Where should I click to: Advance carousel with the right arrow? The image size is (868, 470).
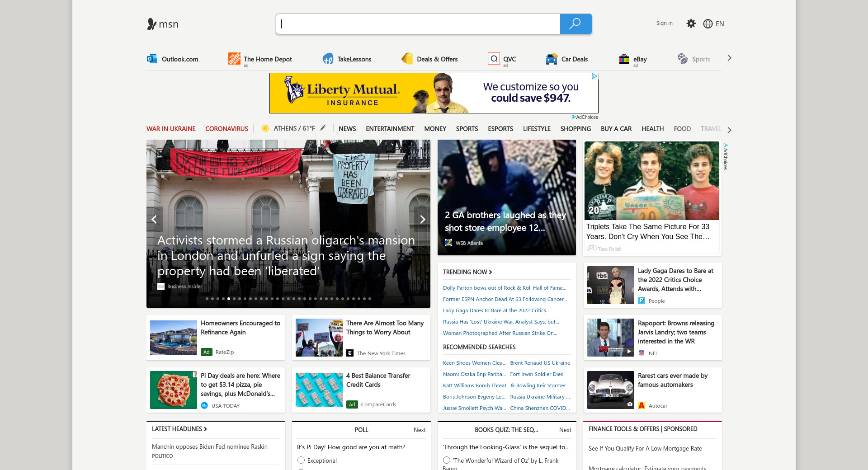[x=422, y=220]
